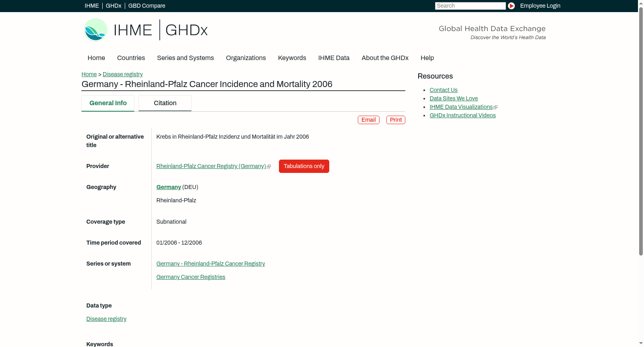Click Global Health Data Exchange header text
Image resolution: width=644 pixels, height=347 pixels.
click(492, 29)
